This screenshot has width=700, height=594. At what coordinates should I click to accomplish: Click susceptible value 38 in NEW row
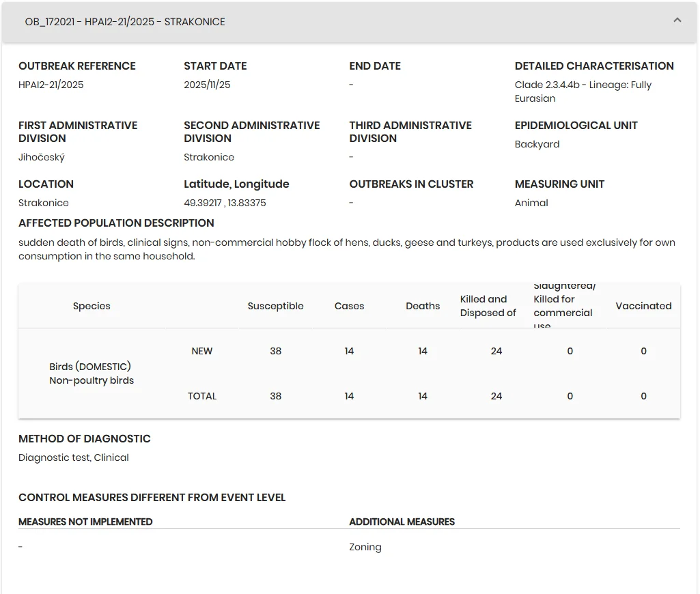point(275,351)
